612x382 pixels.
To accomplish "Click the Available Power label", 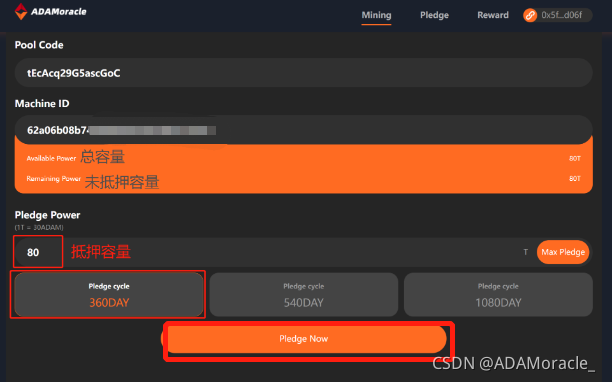I will tap(51, 158).
